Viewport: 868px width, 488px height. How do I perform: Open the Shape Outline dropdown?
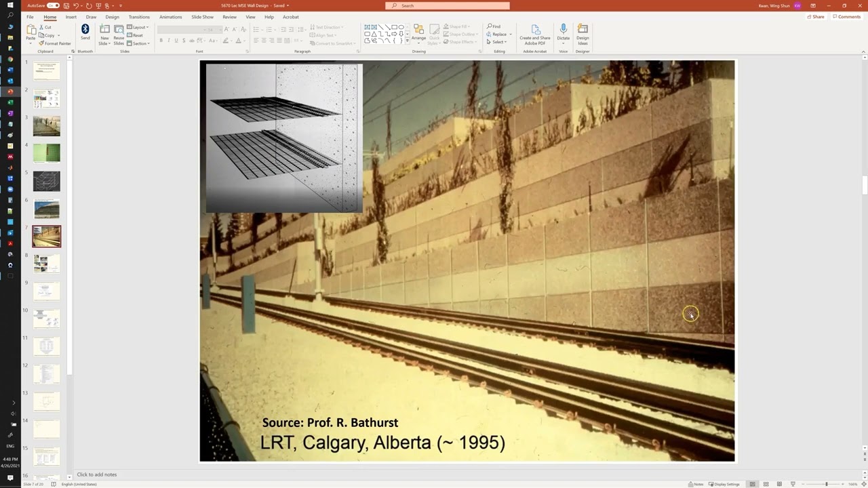pos(461,34)
